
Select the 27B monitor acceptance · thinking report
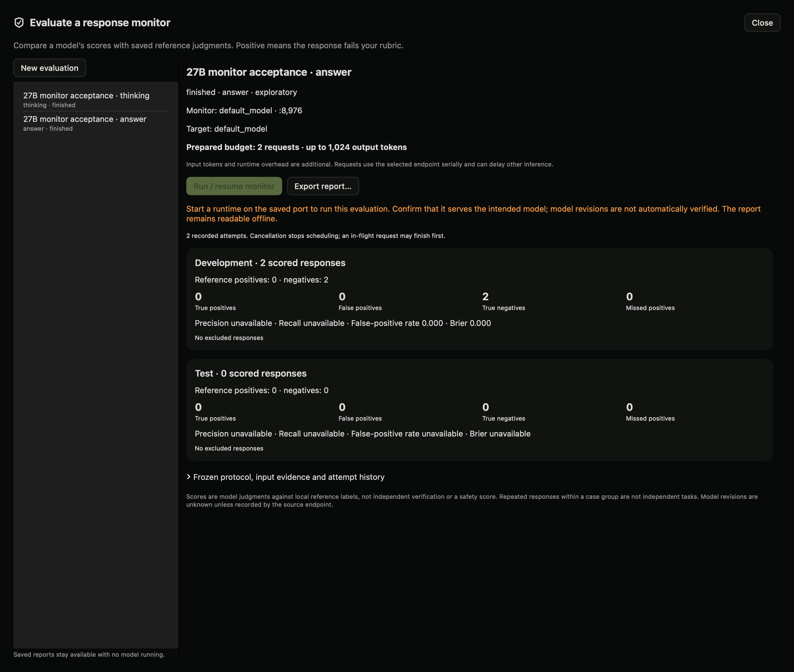96,100
